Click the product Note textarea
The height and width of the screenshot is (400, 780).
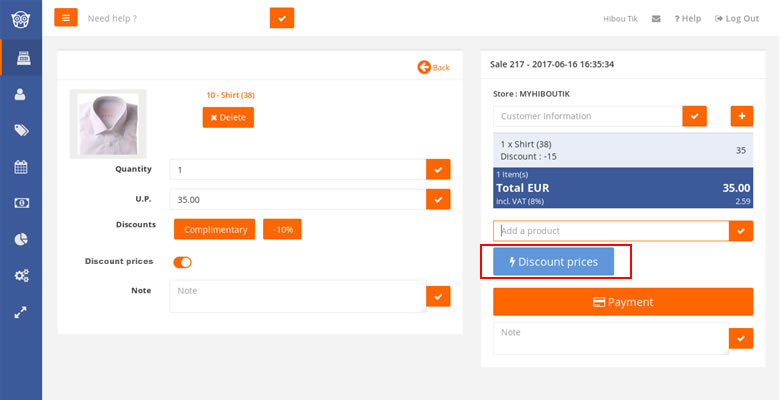[x=297, y=297]
